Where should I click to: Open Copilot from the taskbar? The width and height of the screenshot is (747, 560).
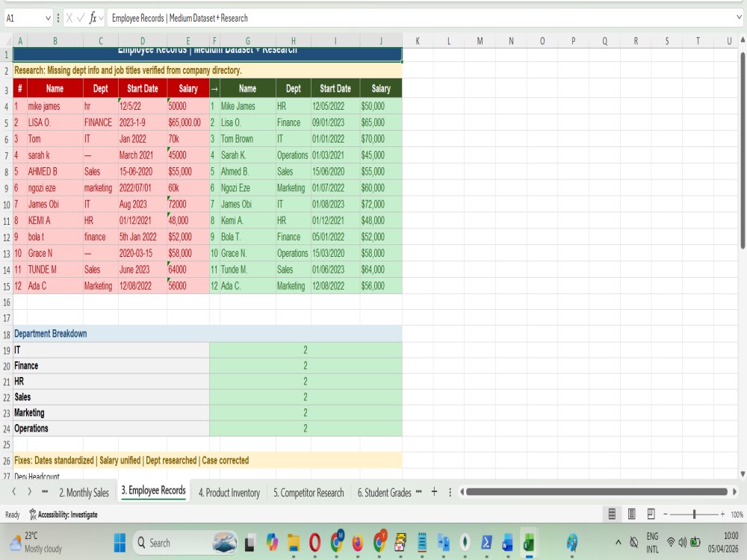pyautogui.click(x=272, y=542)
